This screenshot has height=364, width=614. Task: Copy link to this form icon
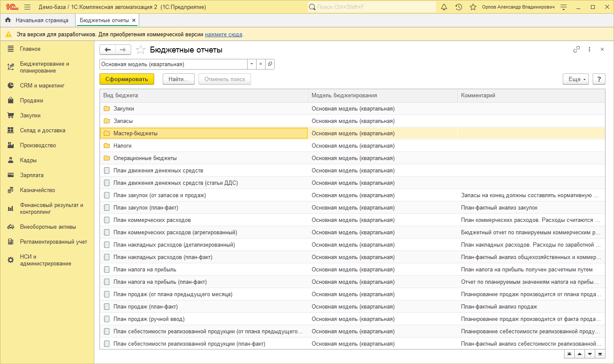tap(576, 50)
